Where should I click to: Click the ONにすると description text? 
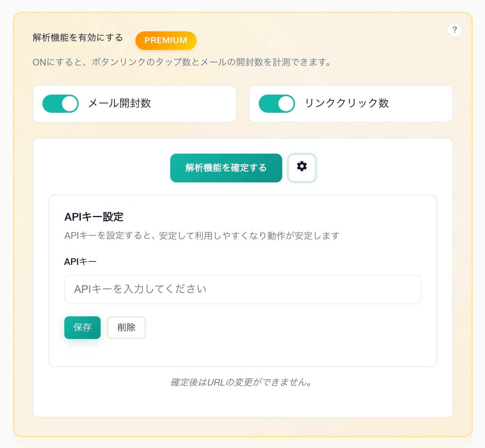point(182,62)
